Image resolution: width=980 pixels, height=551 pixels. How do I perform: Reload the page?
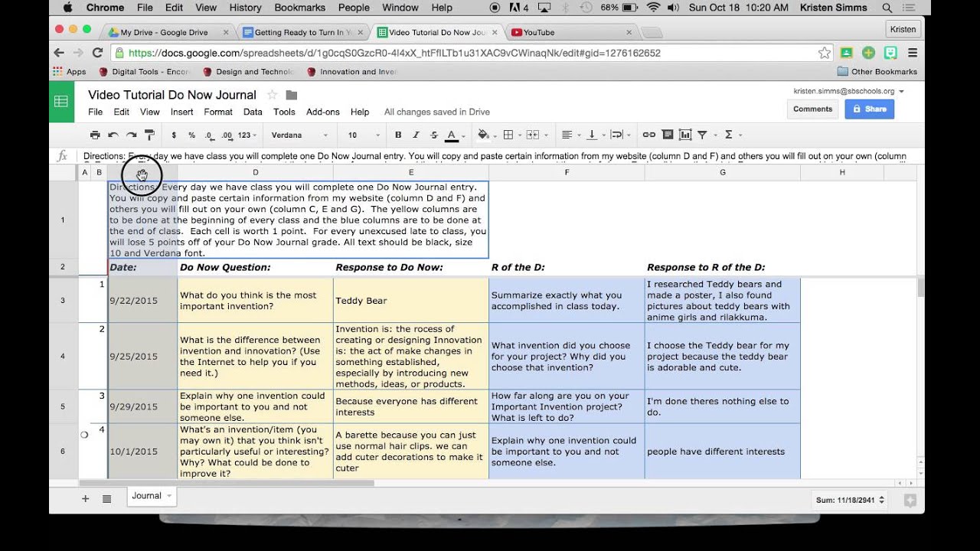point(97,53)
